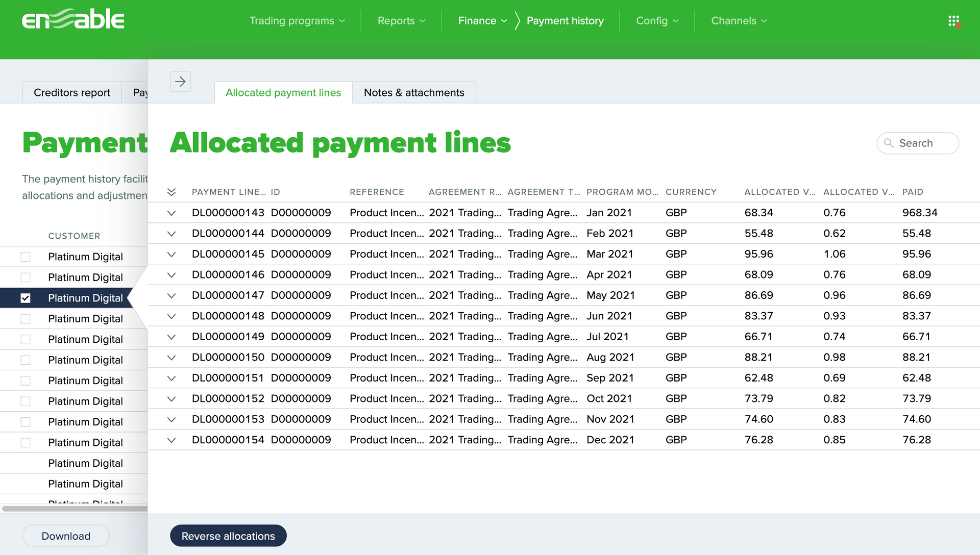The height and width of the screenshot is (555, 980).
Task: Expand row DL000000147
Action: tap(171, 296)
